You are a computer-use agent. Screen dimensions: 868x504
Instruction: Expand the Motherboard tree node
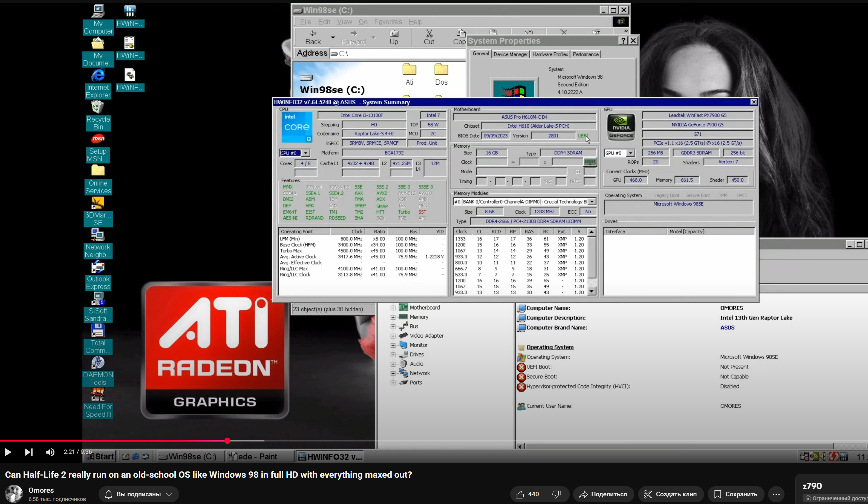pos(393,308)
